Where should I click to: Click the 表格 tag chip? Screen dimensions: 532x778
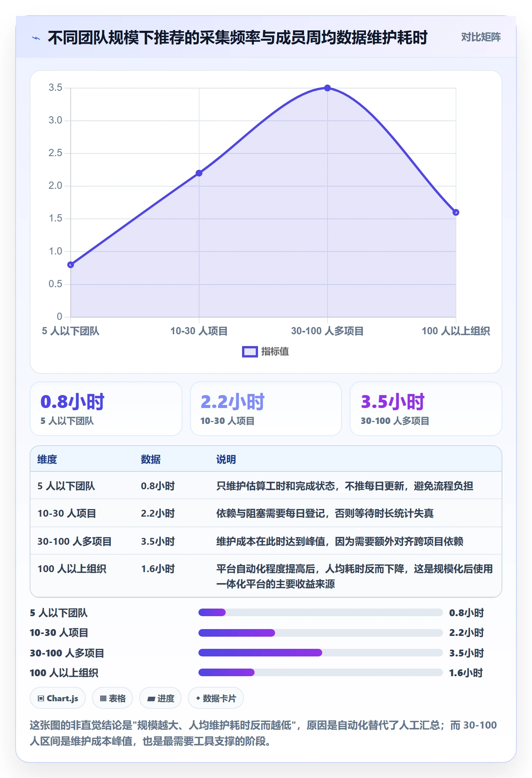coord(112,698)
